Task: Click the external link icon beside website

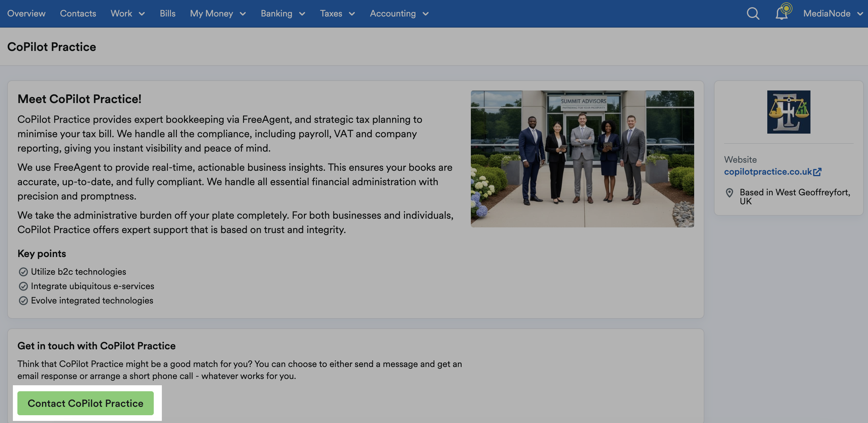Action: pyautogui.click(x=817, y=172)
